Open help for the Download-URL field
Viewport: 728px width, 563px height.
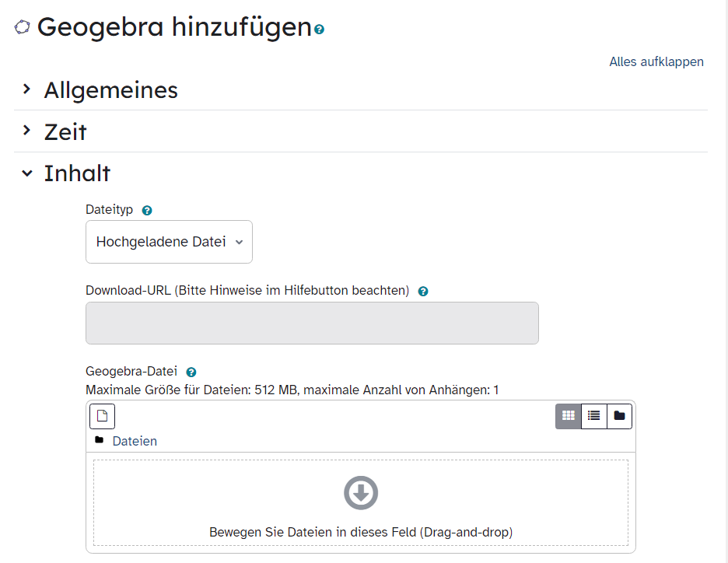[x=423, y=292]
